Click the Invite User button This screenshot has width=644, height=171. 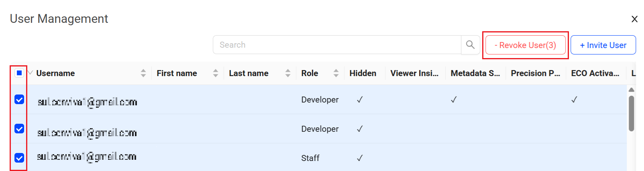603,45
